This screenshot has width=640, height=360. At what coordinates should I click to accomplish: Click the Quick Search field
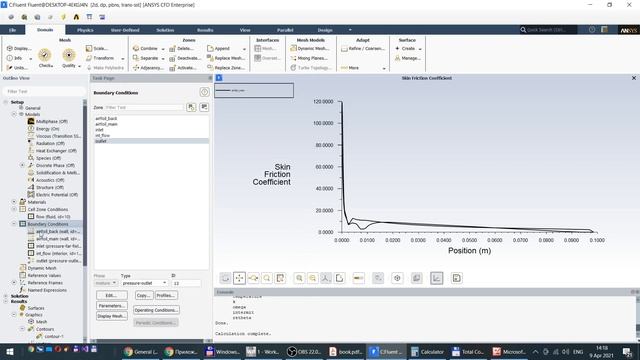pos(548,30)
